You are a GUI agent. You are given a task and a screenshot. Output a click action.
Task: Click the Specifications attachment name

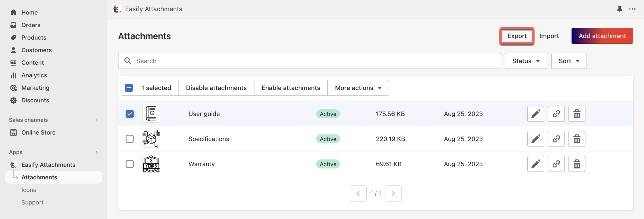click(x=209, y=139)
